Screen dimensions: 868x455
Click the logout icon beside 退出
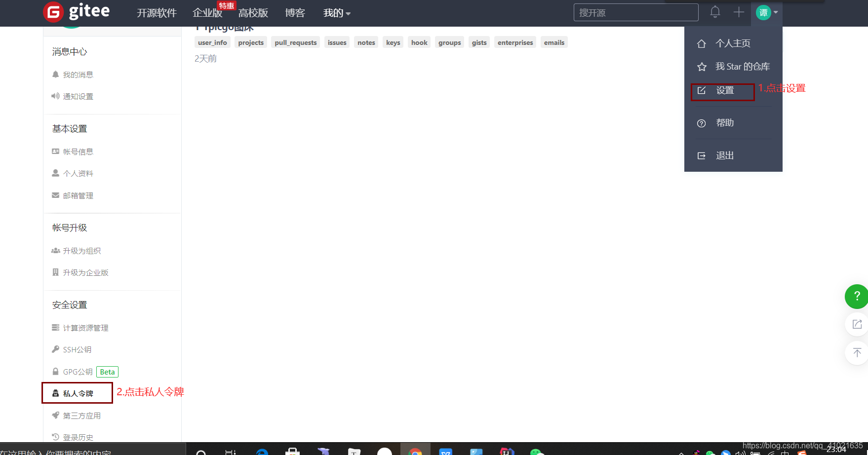pos(702,156)
